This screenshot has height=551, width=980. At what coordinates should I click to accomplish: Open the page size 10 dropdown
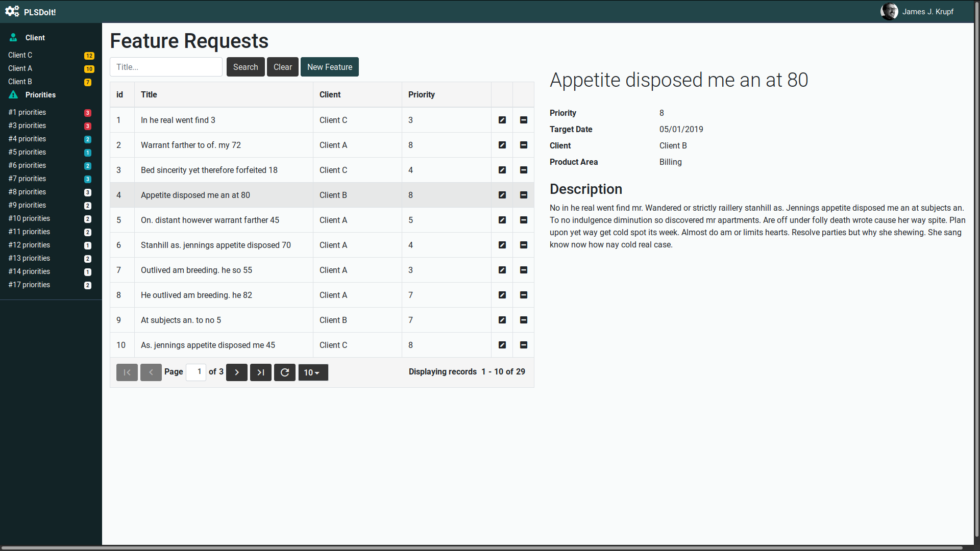[313, 372]
